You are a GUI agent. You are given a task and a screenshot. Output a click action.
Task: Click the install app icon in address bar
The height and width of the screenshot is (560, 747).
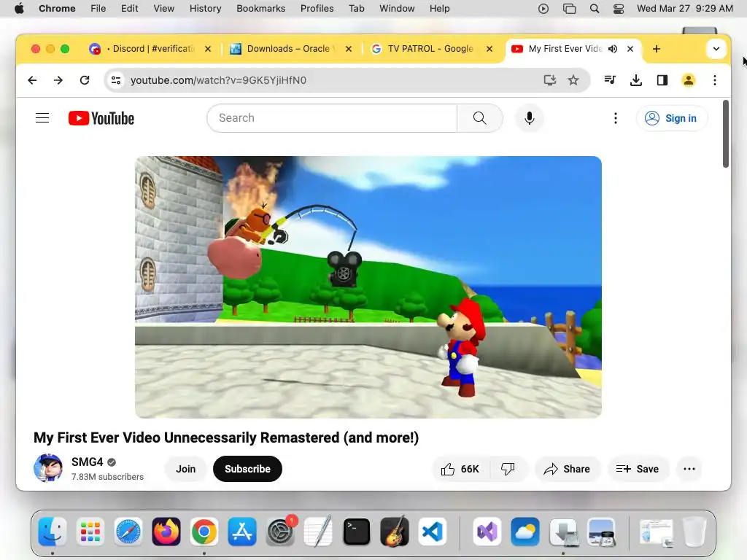[x=550, y=80]
